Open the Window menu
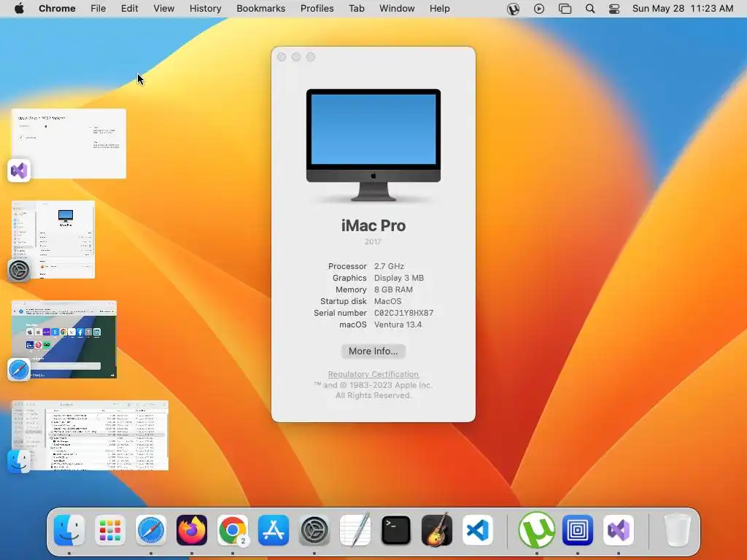Image resolution: width=747 pixels, height=560 pixels. (x=397, y=9)
